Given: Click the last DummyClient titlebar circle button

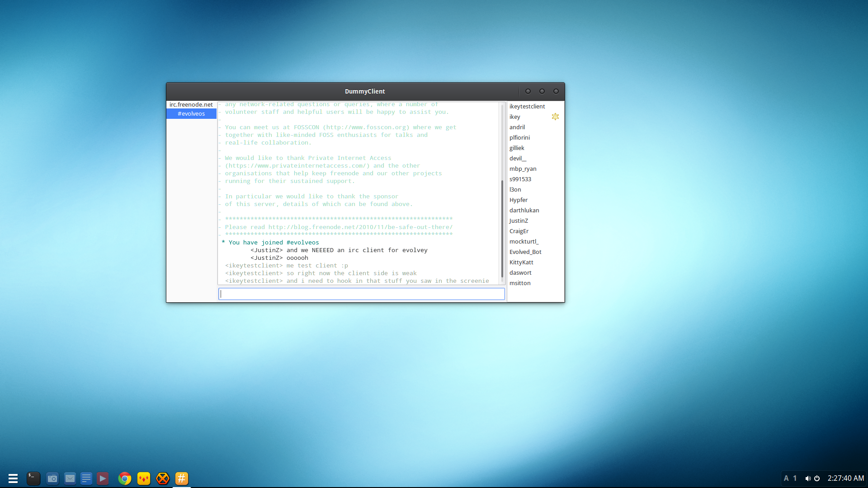Looking at the screenshot, I should [556, 91].
